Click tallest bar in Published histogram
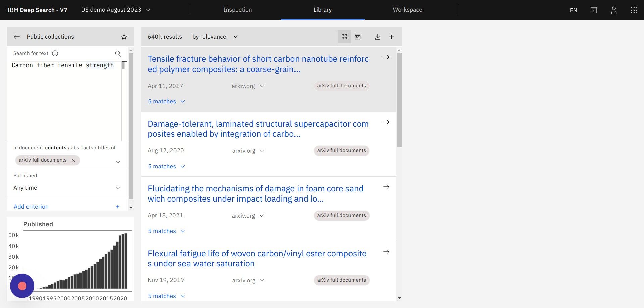 pyautogui.click(x=126, y=261)
